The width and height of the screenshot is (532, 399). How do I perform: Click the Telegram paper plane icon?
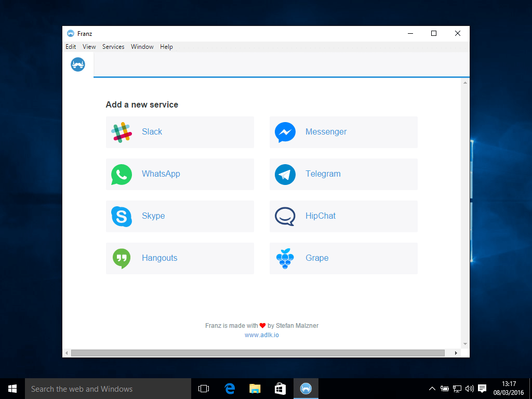pyautogui.click(x=285, y=174)
